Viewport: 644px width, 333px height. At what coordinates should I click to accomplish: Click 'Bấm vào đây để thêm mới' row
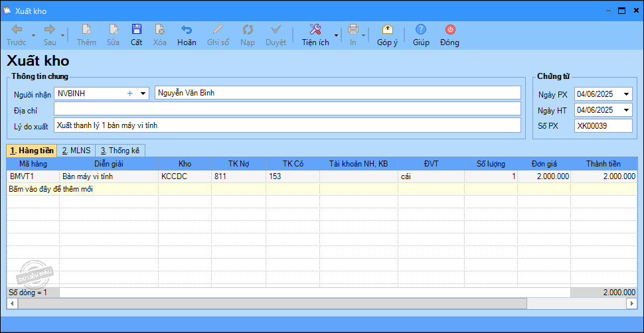[x=322, y=189]
